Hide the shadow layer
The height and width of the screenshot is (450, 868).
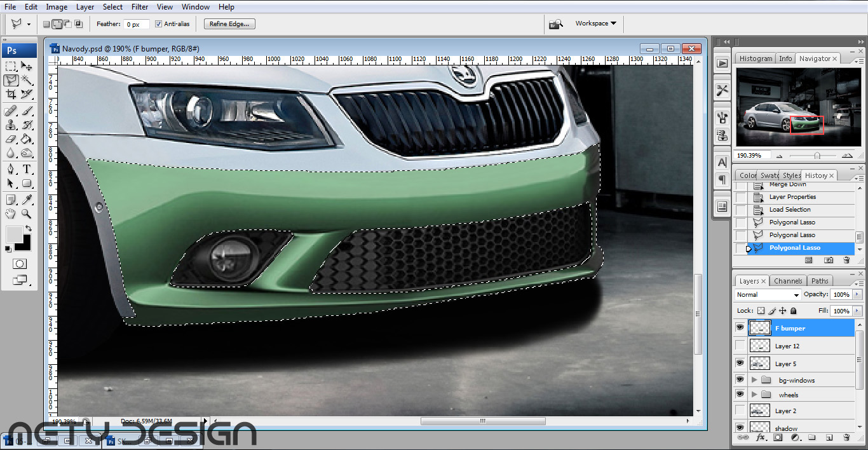[x=740, y=428]
